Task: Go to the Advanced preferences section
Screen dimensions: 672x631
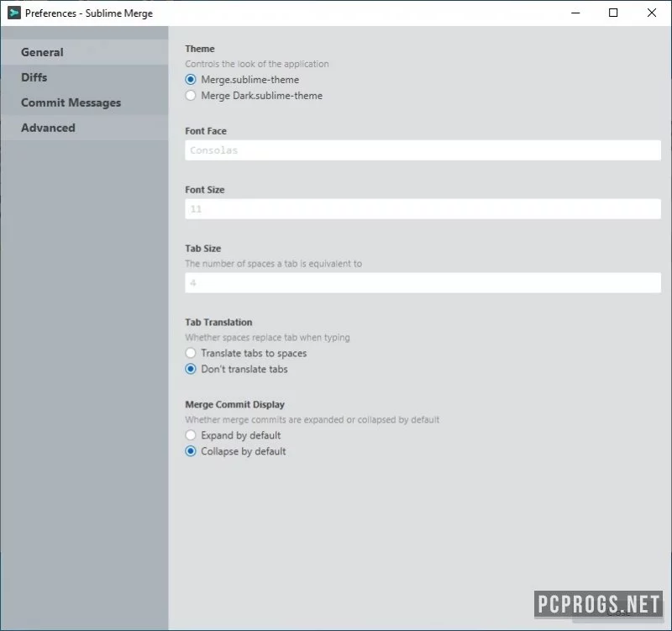Action: click(84, 128)
